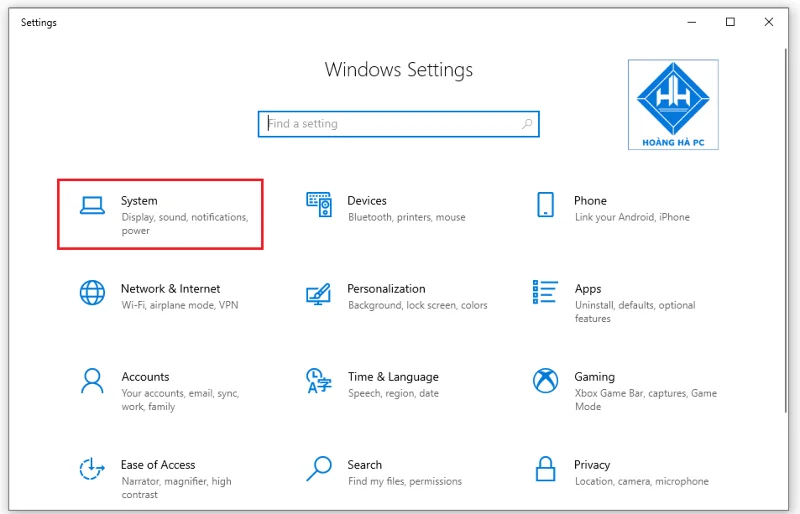
Task: Click 'Bluetooth, printers, mouse' description
Action: 407,217
